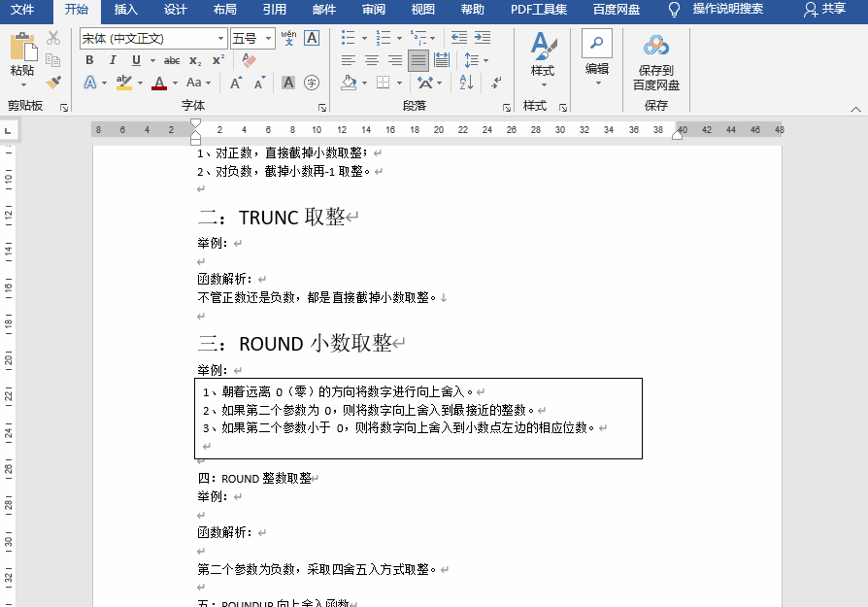The width and height of the screenshot is (868, 607).
Task: Toggle justified alignment
Action: point(418,60)
